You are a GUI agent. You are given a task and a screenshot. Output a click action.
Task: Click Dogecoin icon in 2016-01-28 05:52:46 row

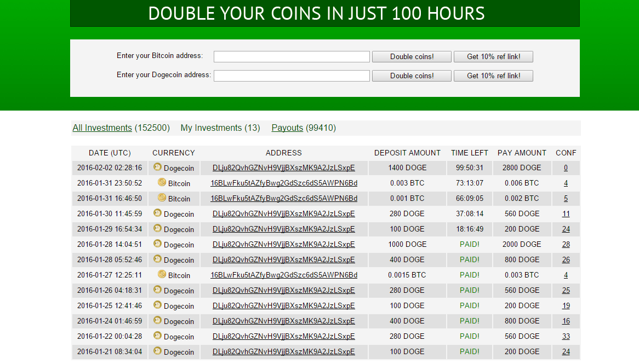click(x=157, y=259)
